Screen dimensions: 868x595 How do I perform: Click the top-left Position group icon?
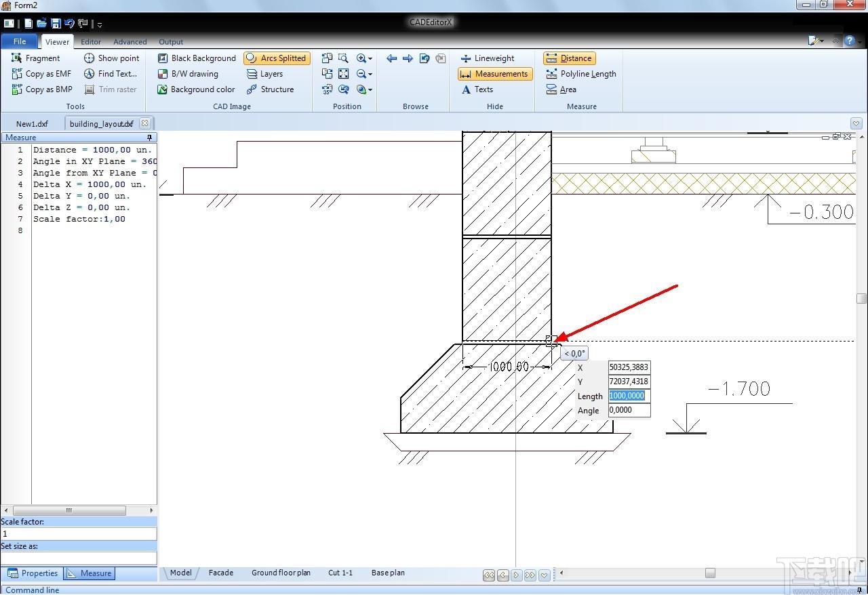pos(328,58)
